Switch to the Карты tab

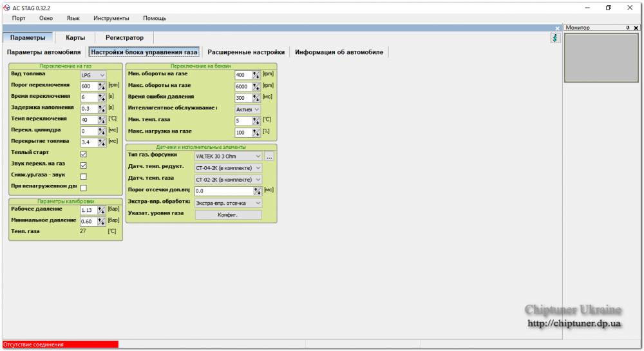click(x=75, y=37)
